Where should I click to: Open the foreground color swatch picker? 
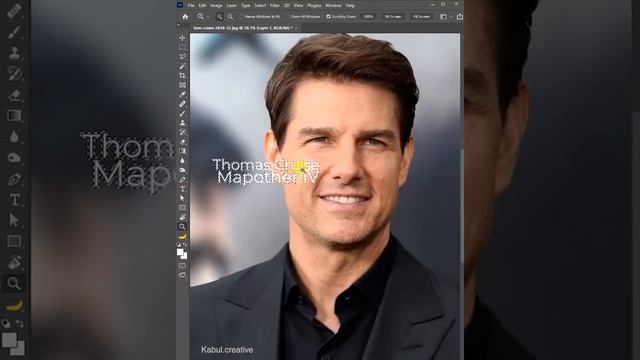(x=180, y=253)
